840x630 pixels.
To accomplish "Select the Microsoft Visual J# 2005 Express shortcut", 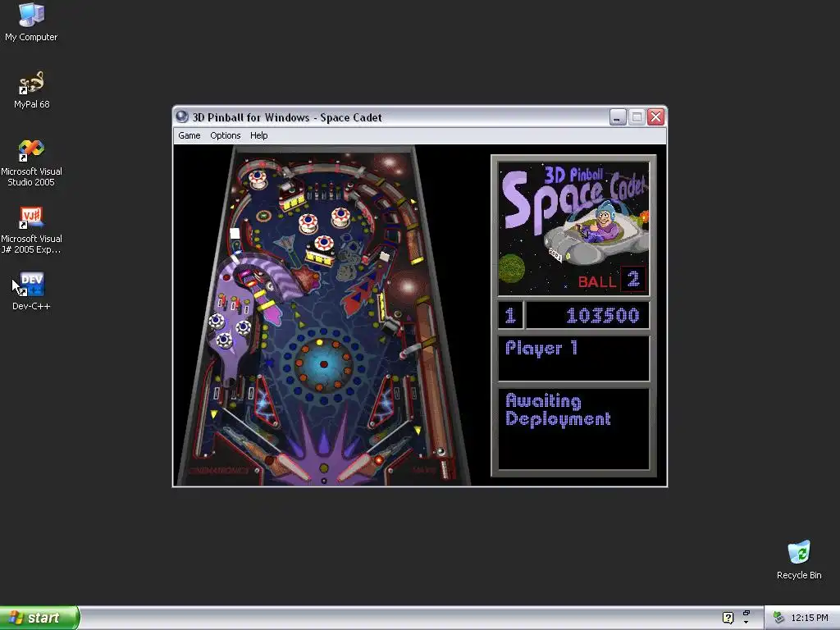I will 31,231.
